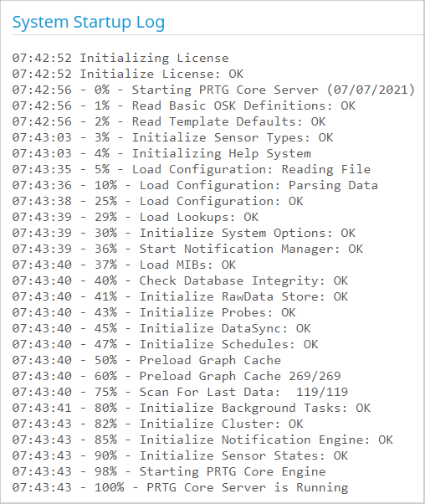Select the Initialize Cluster: OK line
This screenshot has height=504, width=425.
[x=158, y=424]
